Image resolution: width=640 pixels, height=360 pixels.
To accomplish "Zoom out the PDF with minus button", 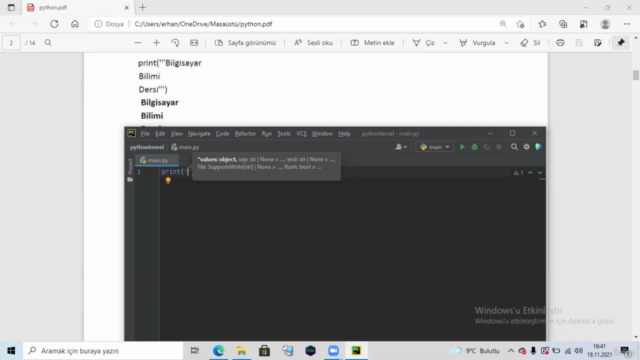I will 138,43.
